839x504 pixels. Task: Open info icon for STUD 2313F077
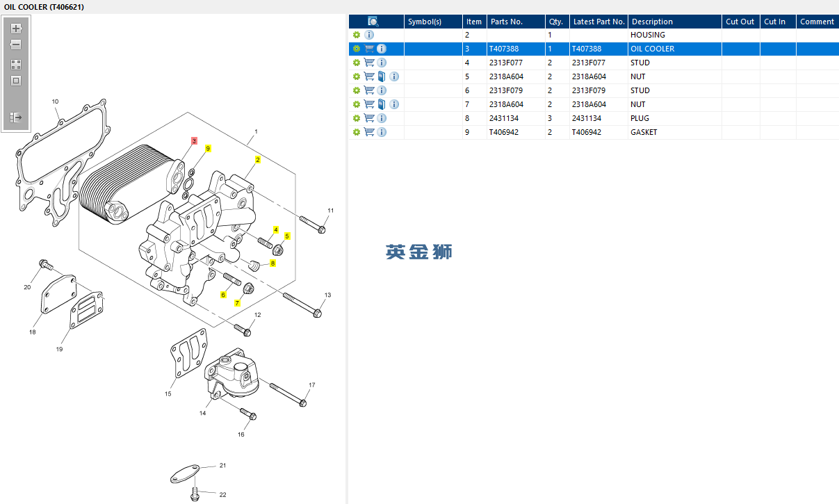point(382,63)
